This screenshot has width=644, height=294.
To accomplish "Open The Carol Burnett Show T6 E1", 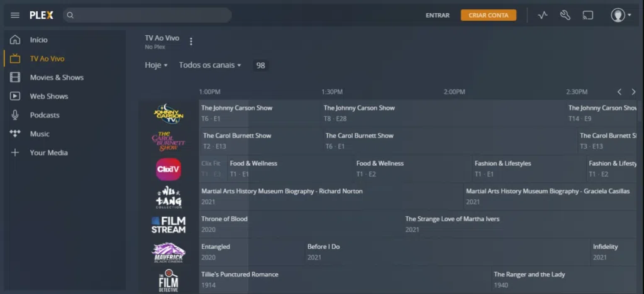I will (x=450, y=141).
